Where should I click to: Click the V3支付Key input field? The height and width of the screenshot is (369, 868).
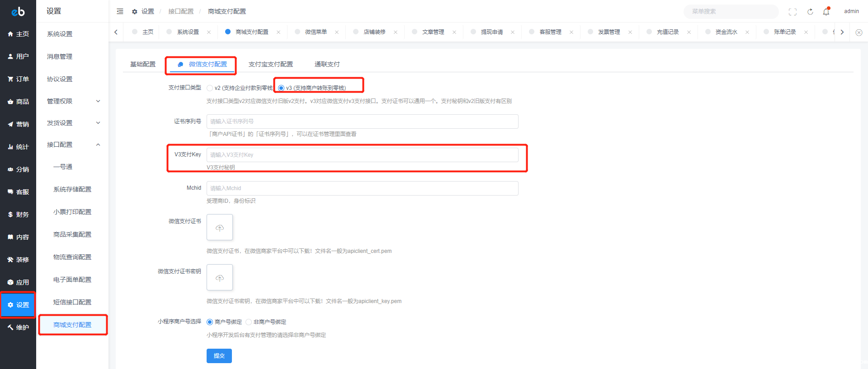pos(362,155)
